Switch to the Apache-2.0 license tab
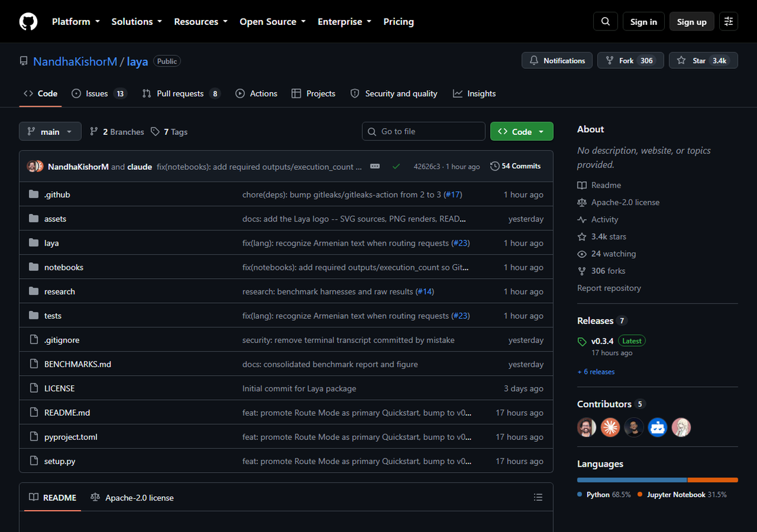Viewport: 757px width, 532px height. pyautogui.click(x=132, y=497)
